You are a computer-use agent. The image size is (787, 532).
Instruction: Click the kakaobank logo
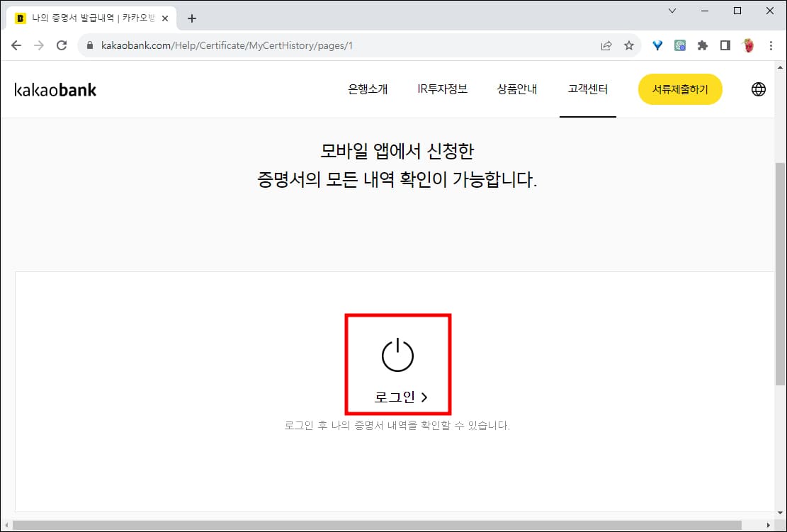click(55, 89)
